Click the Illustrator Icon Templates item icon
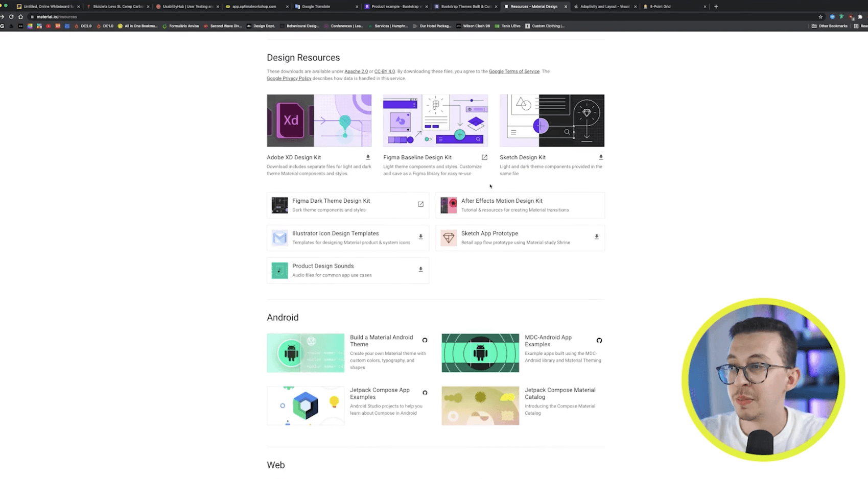Viewport: 868px width, 479px height. click(x=279, y=238)
